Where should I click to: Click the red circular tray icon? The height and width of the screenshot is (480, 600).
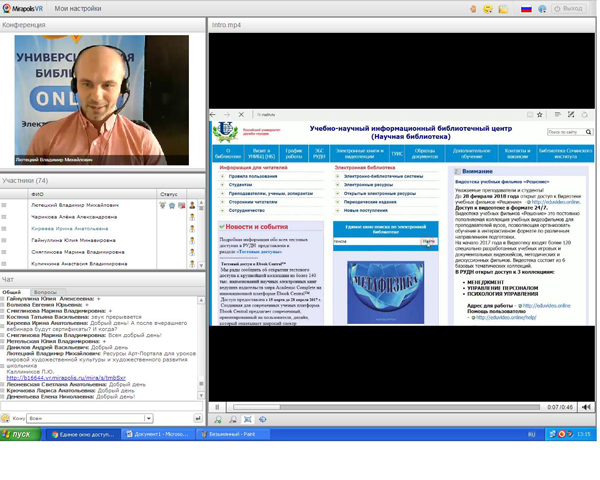coord(562,434)
